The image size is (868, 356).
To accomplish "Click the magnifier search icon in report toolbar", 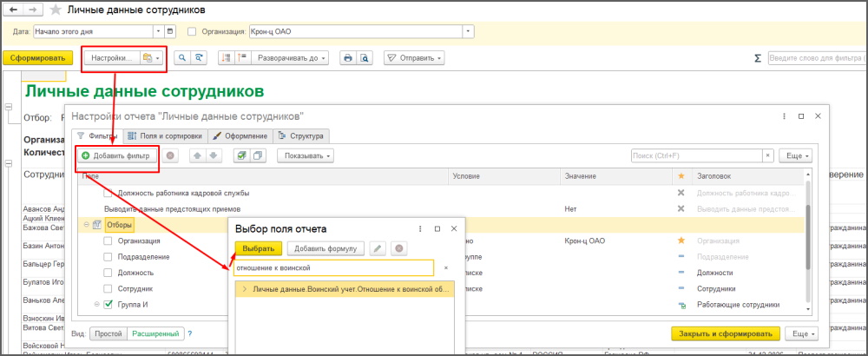I will pos(182,58).
